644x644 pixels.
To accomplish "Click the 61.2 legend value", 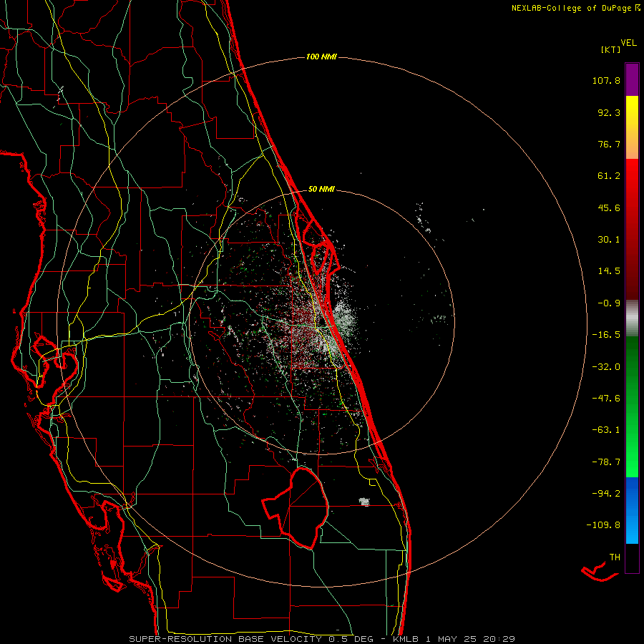I will (x=609, y=176).
